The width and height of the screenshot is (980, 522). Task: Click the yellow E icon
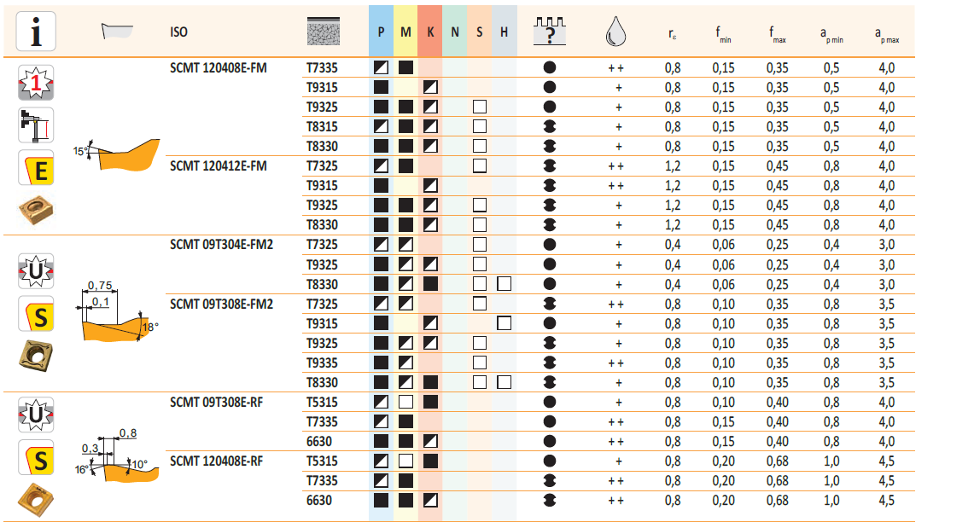(36, 167)
